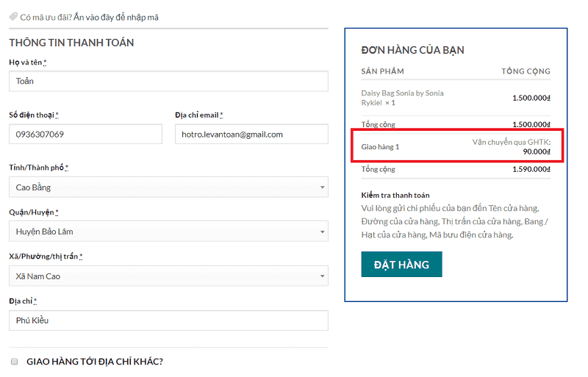Viewport: 588px width, 377px height.
Task: Click the SẢN PHẨM column header
Action: pos(382,71)
